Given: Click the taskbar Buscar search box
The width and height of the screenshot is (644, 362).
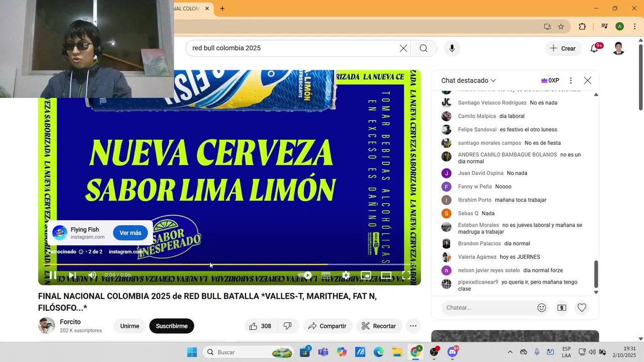Looking at the screenshot, I should [x=249, y=352].
